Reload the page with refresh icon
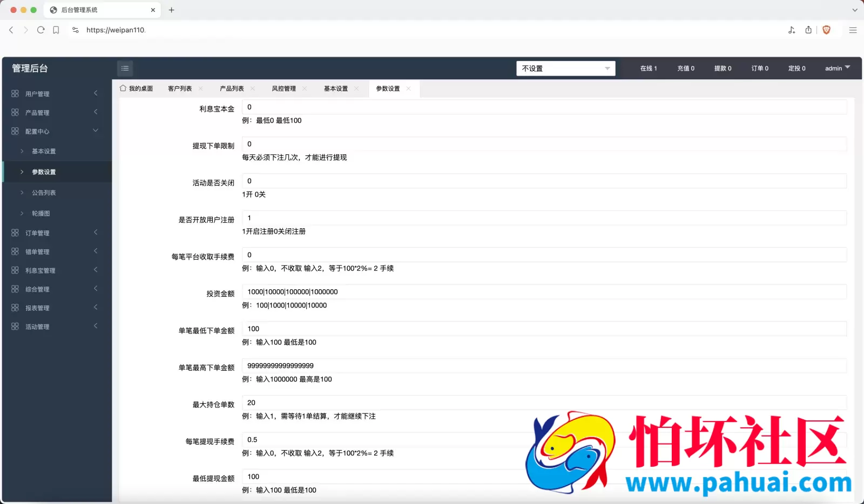864x504 pixels. 41,30
